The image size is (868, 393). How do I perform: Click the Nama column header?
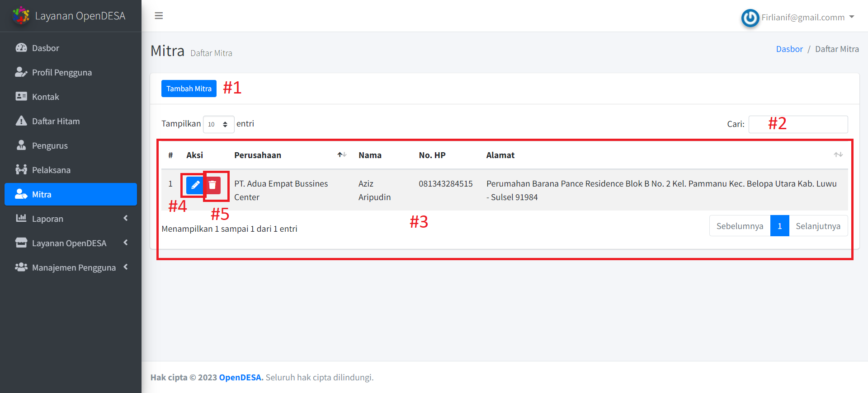pos(370,155)
